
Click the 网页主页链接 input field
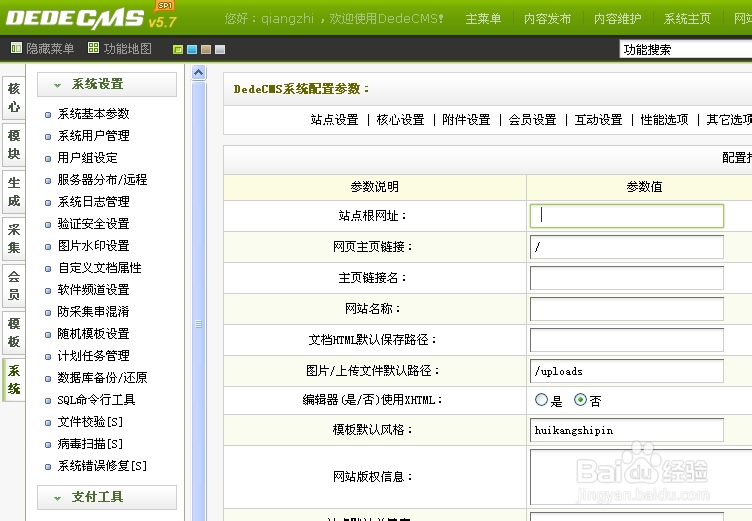coord(627,247)
